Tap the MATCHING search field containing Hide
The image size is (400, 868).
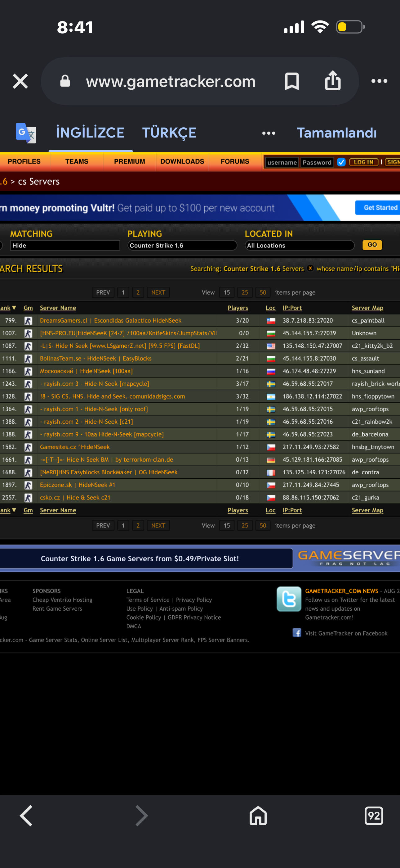click(65, 245)
